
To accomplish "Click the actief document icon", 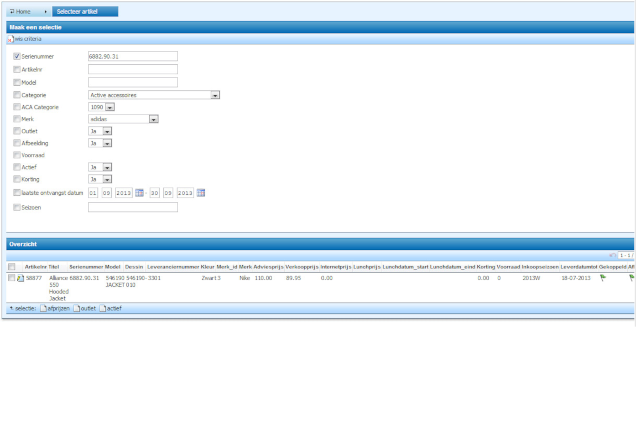I will click(x=103, y=308).
